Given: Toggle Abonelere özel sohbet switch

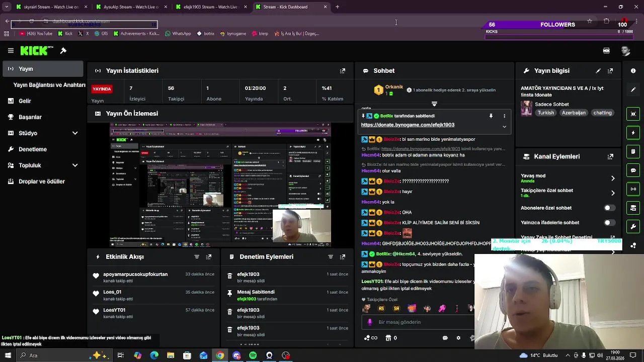Looking at the screenshot, I should point(609,208).
